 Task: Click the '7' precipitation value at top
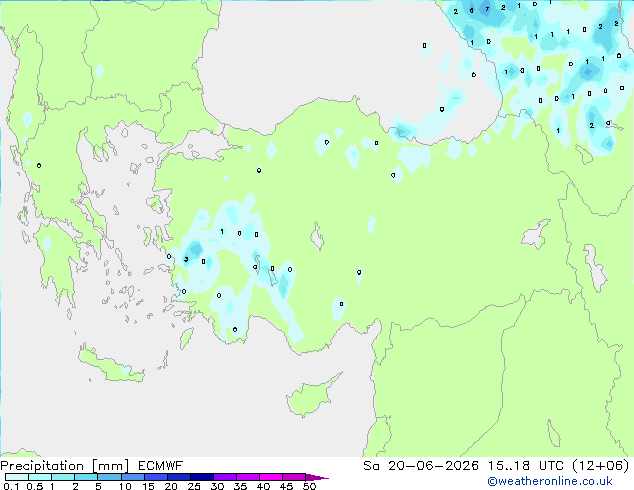point(487,9)
